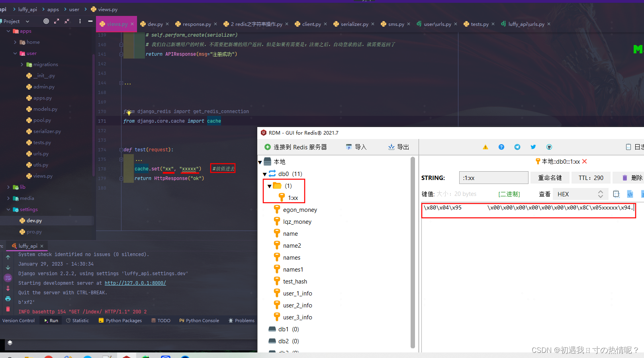Collapse the (1) namespace folder in RDM
Viewport: 644px width, 358px height.
pos(270,186)
